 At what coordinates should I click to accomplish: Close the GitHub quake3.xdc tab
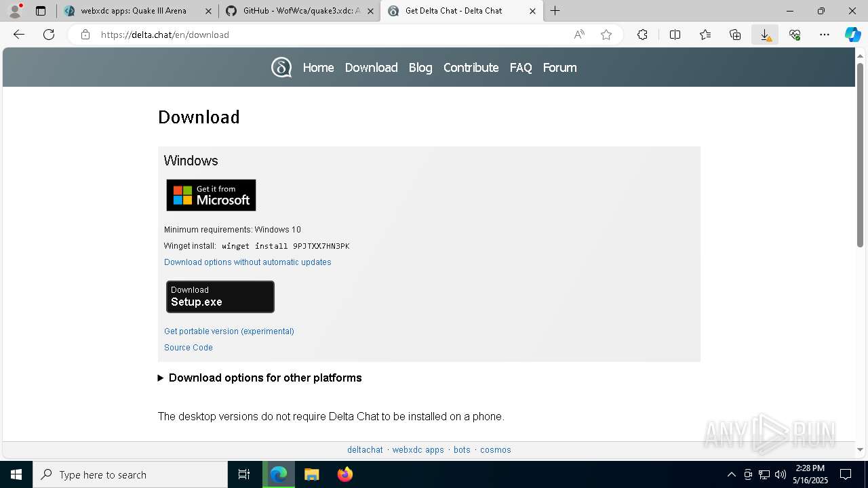[x=370, y=11]
